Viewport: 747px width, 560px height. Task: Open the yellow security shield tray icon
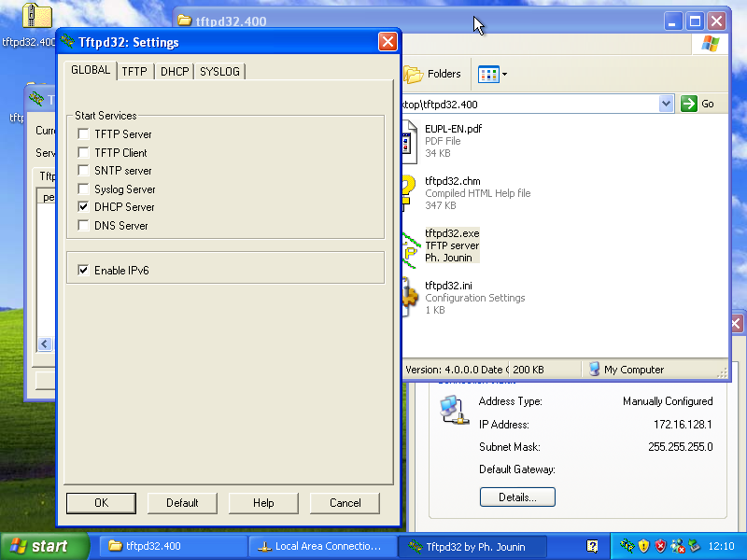pos(643,546)
